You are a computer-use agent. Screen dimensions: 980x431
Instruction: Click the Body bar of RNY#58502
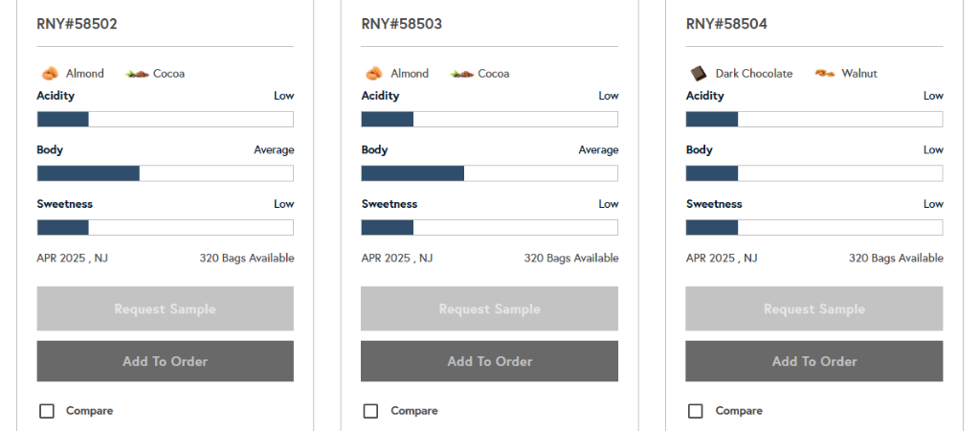tap(165, 173)
